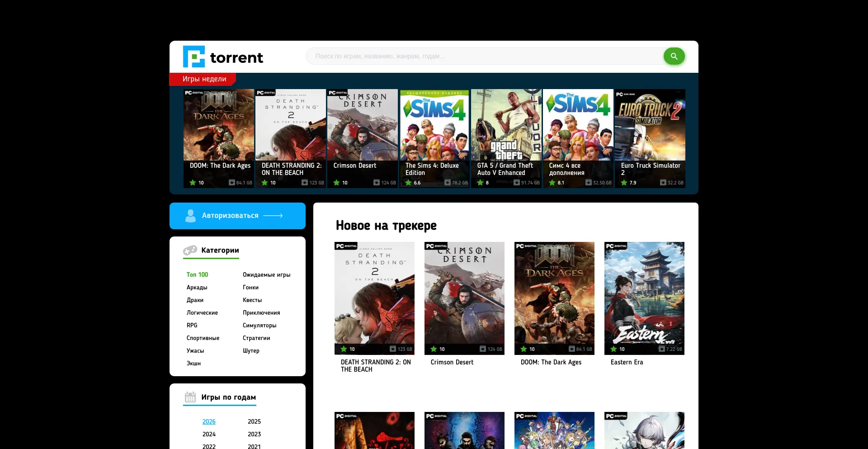The height and width of the screenshot is (449, 868).
Task: Open the Авторизоваться login button
Action: [x=237, y=216]
